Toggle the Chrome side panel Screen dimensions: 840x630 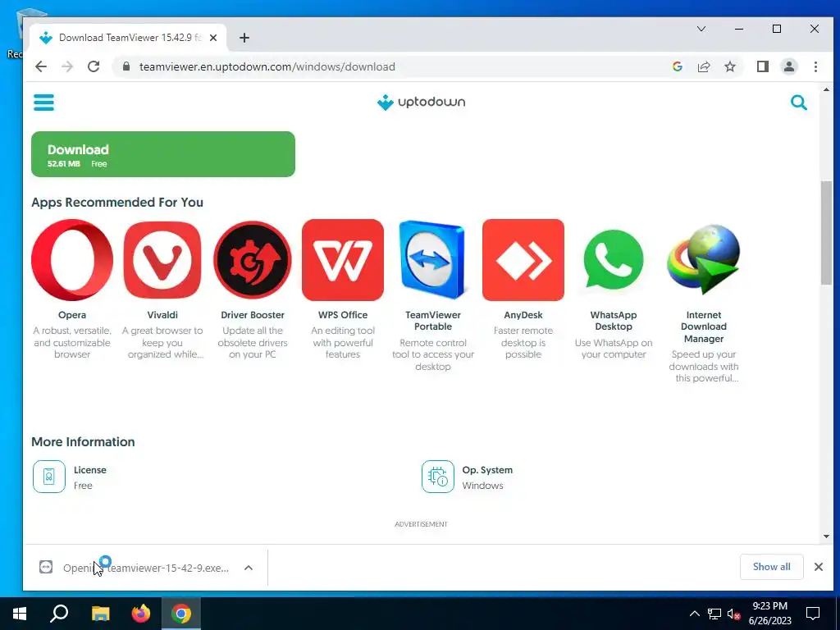(762, 66)
